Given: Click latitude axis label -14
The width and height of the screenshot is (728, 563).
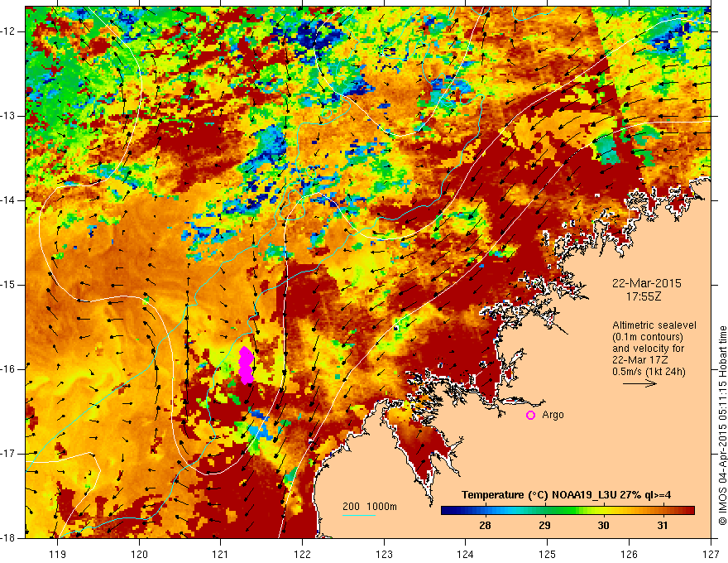Looking at the screenshot, I should [8, 200].
